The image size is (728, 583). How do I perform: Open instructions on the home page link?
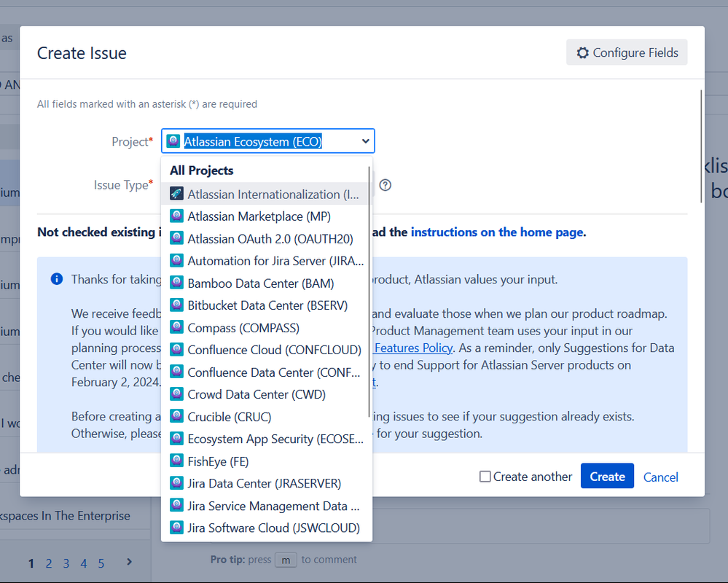[497, 232]
